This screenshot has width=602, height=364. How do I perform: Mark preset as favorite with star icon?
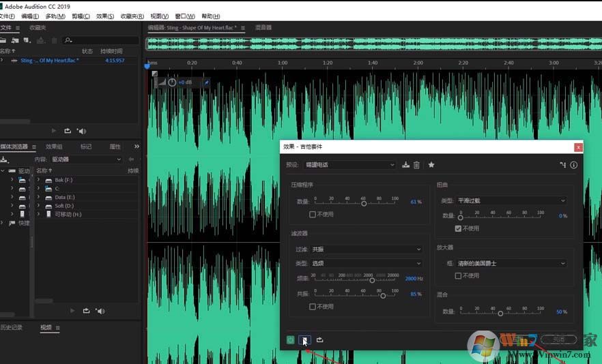point(431,165)
